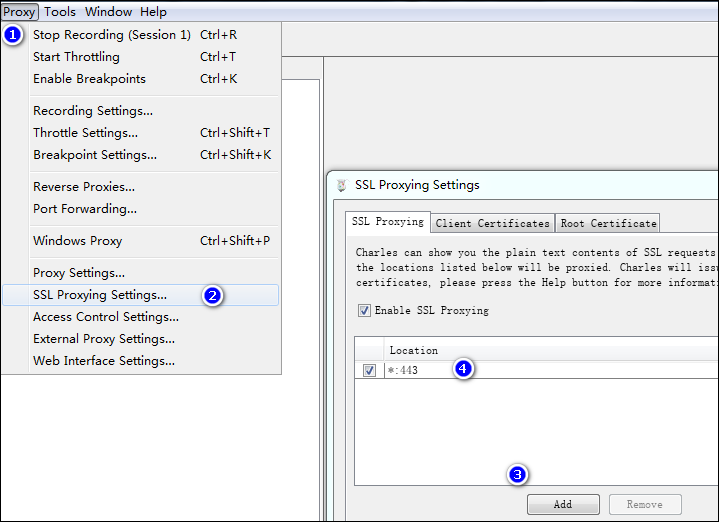Select the *:443 location entry
This screenshot has height=522, width=719.
pyautogui.click(x=551, y=370)
